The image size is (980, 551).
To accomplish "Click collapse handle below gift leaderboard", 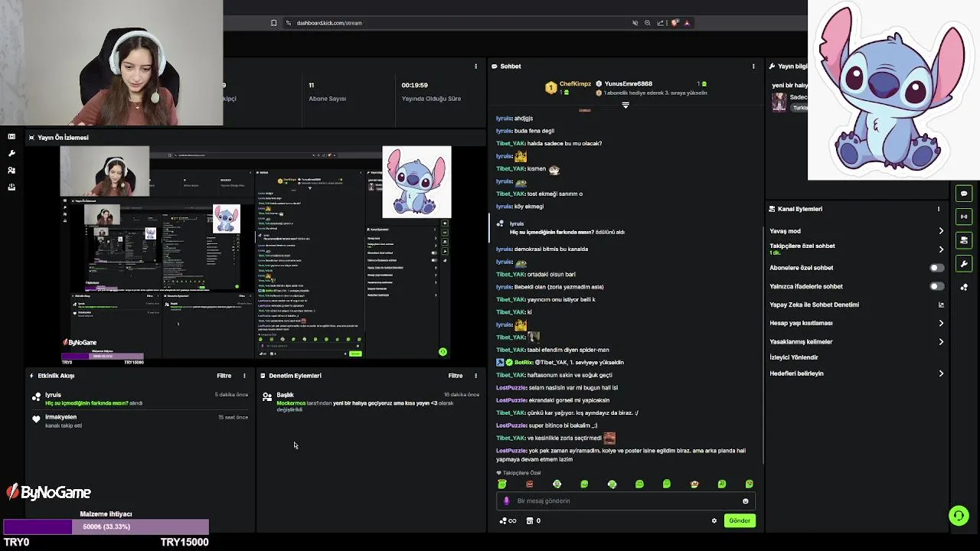I will (626, 105).
